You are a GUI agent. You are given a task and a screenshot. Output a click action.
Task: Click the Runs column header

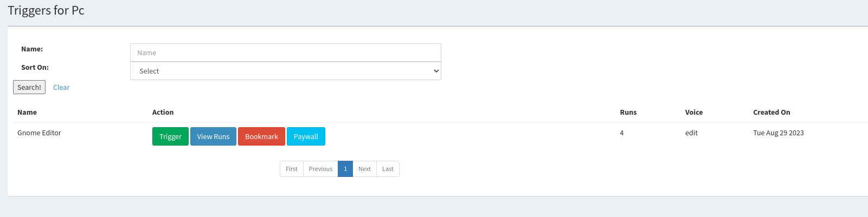pos(628,113)
